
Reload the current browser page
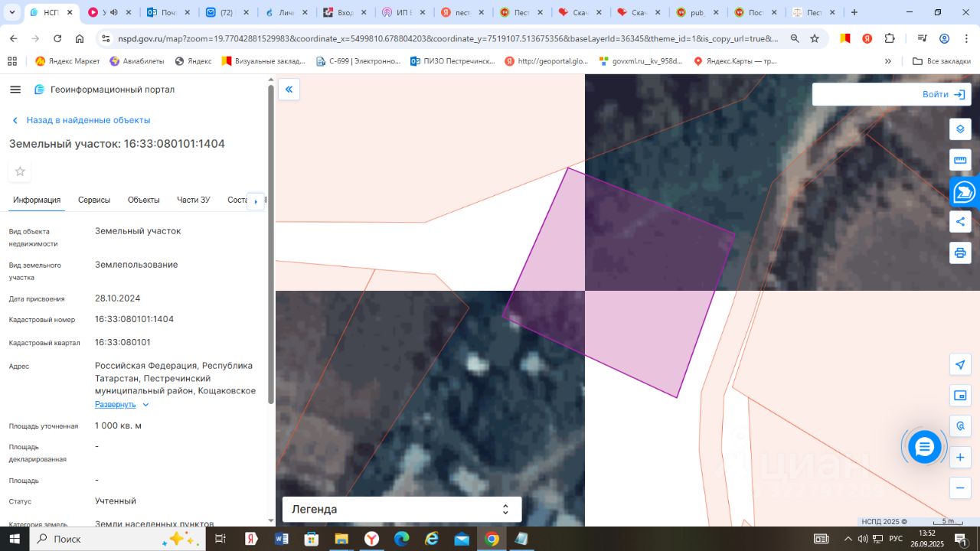pos(57,38)
